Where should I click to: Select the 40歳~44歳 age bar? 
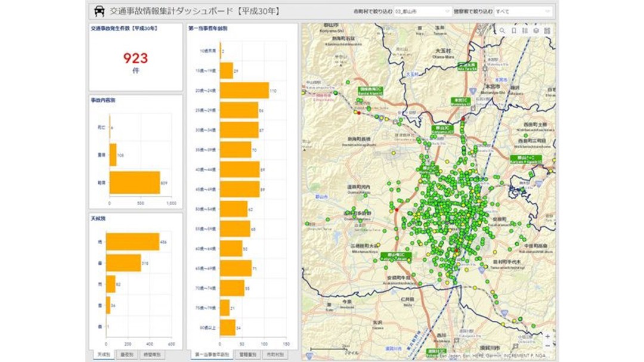240,169
